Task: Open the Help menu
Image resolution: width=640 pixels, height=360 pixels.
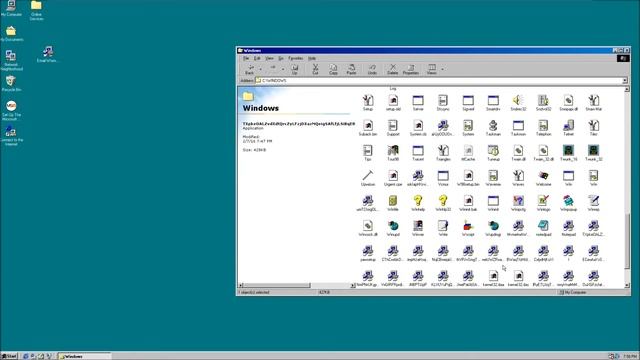Action: click(x=312, y=58)
